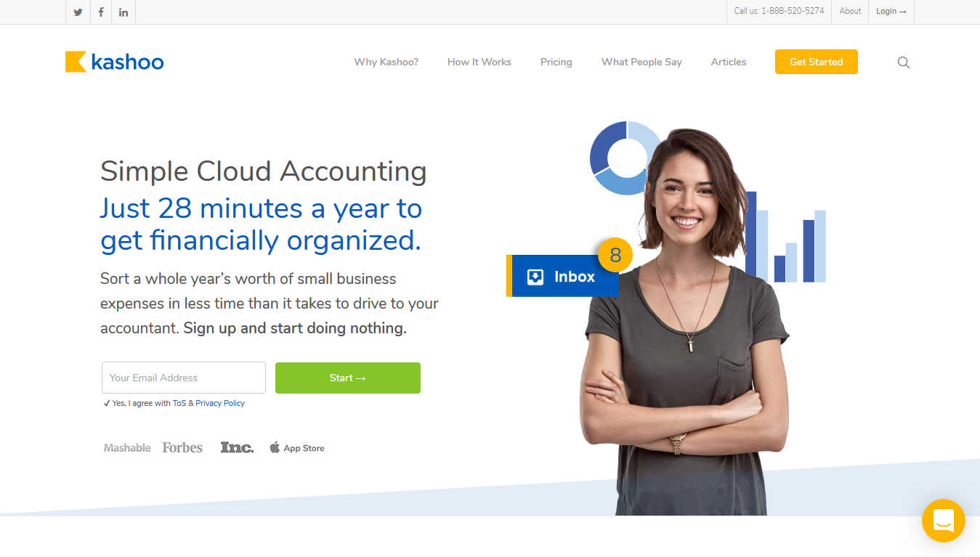Click the Get Started button
Viewport: 980px width, 557px height.
click(817, 62)
